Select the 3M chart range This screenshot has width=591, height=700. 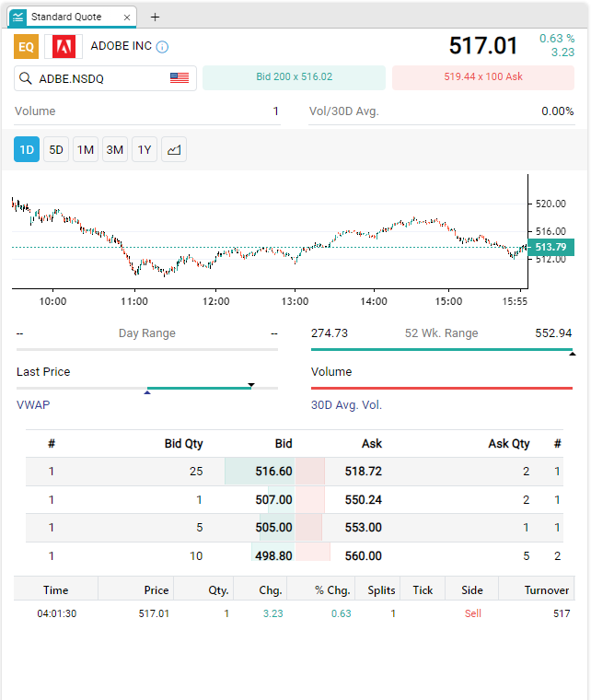[x=115, y=150]
